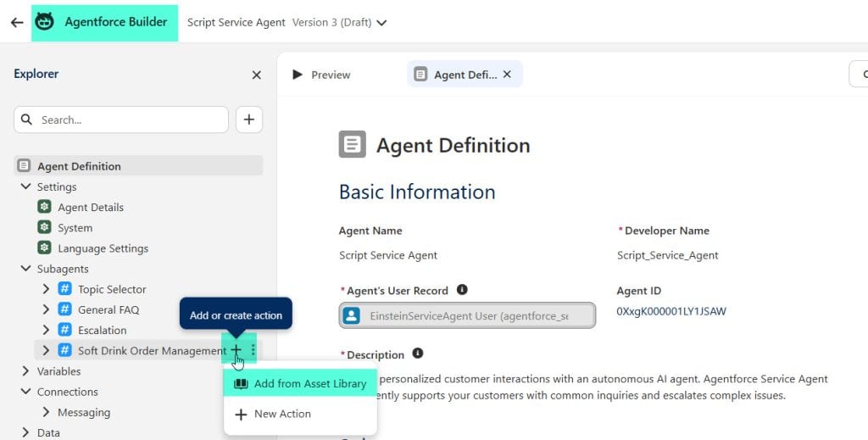
Task: Expand the Data section
Action: coord(25,432)
